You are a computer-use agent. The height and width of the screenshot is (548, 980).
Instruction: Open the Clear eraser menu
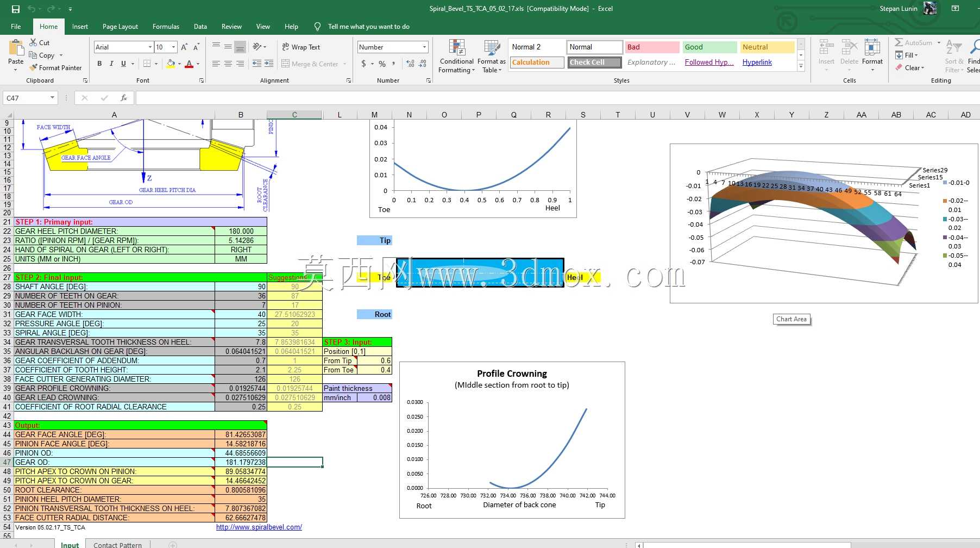(910, 68)
